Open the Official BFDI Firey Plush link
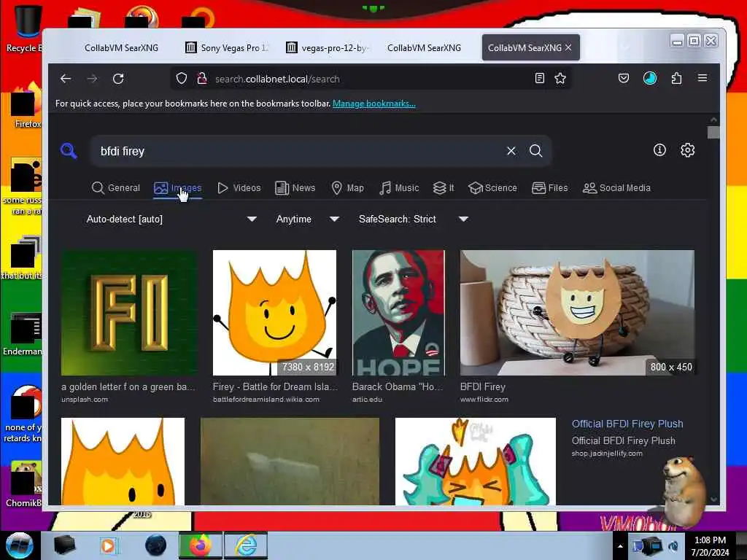The height and width of the screenshot is (560, 747). 627,424
